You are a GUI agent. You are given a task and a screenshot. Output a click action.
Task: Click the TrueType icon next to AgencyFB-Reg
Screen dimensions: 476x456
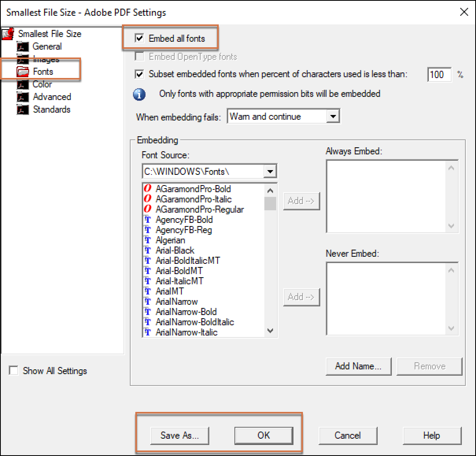[x=148, y=230]
